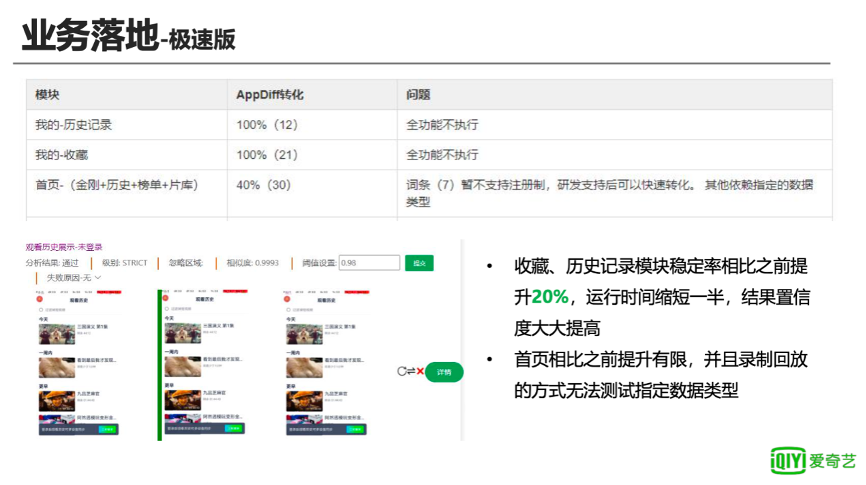Click the 业务落地-极速版 slide title

point(129,35)
